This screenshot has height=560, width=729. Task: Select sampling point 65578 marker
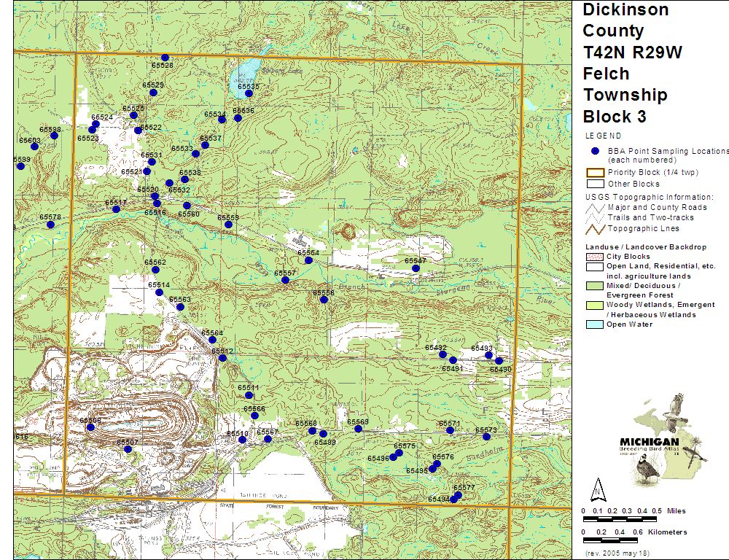(50, 225)
